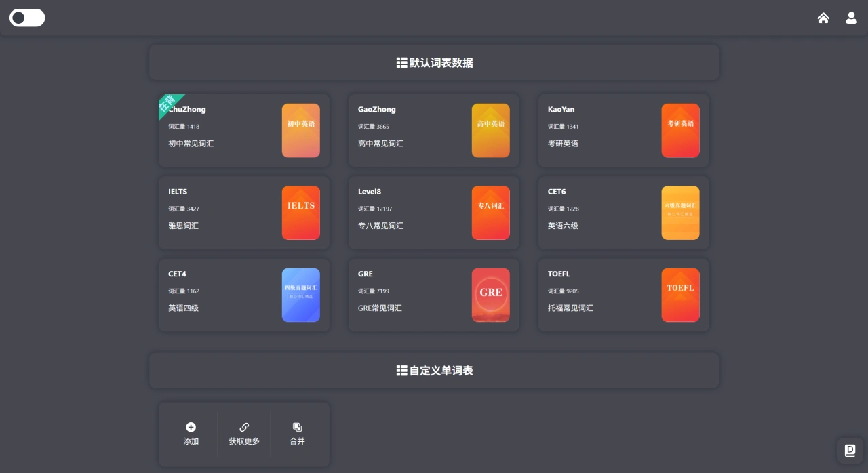Click the grid icon beside 默认词表数据
This screenshot has width=868, height=473.
[401, 62]
